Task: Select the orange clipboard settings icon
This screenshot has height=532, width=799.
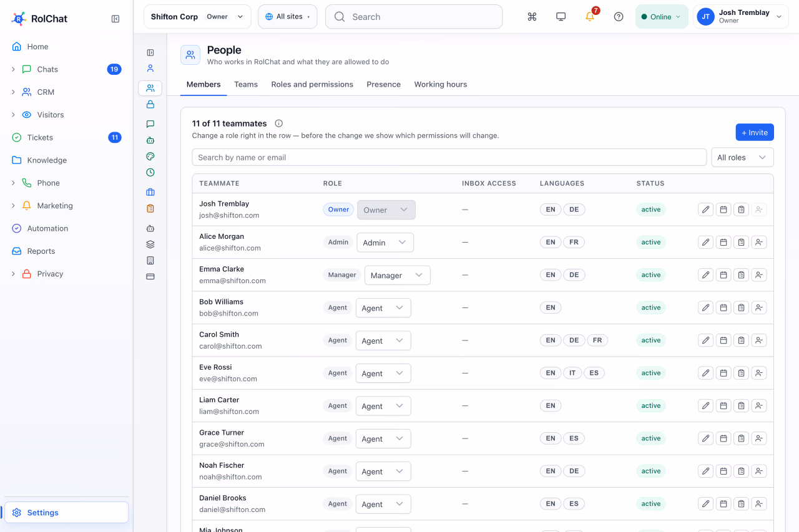Action: click(x=150, y=208)
